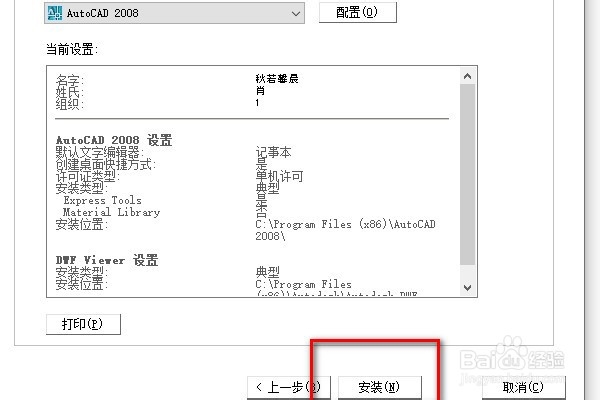The width and height of the screenshot is (600, 400).
Task: Click the 许可证类型 label
Action: tap(88, 176)
